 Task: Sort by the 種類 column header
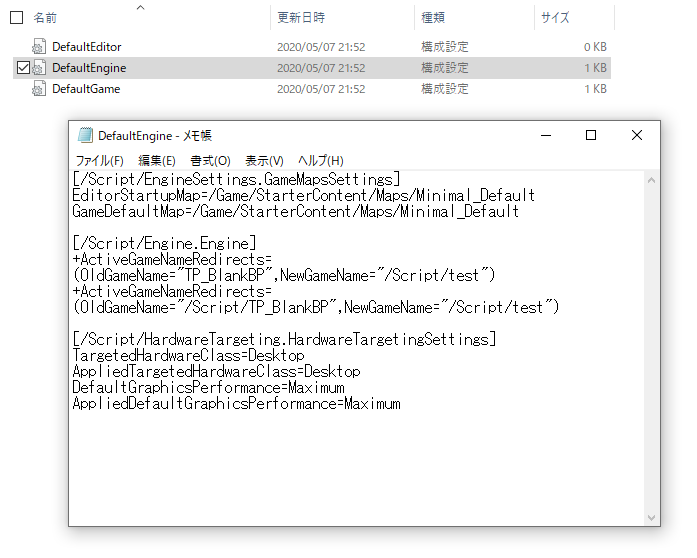[433, 18]
